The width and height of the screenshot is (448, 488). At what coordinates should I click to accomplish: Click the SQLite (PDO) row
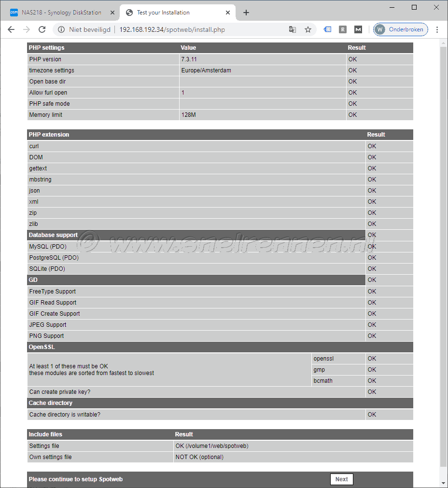pos(220,268)
